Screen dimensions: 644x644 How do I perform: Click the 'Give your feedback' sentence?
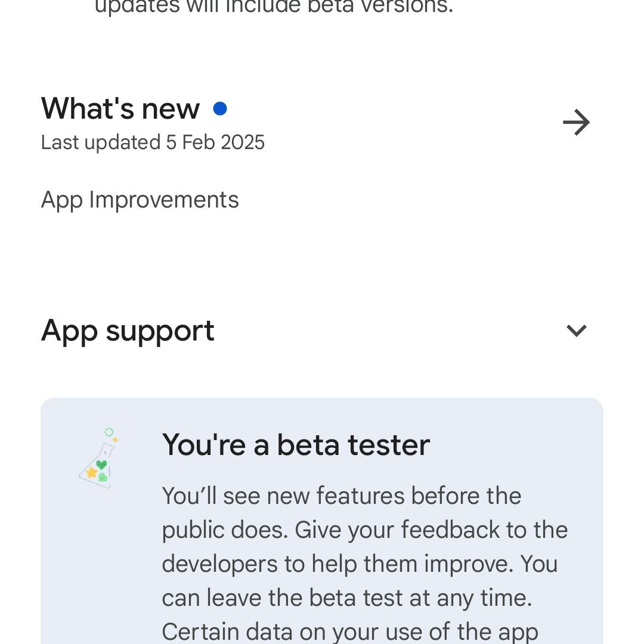point(432,530)
